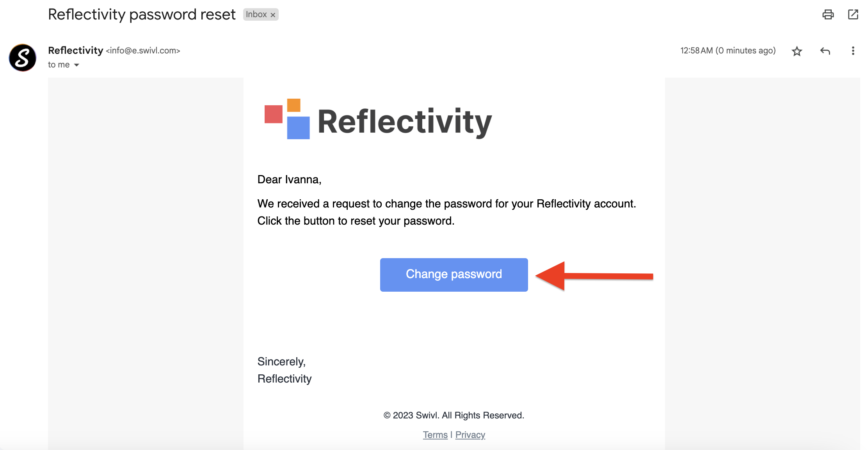Image resolution: width=868 pixels, height=450 pixels.
Task: Remove the Inbox label with its X
Action: (273, 15)
